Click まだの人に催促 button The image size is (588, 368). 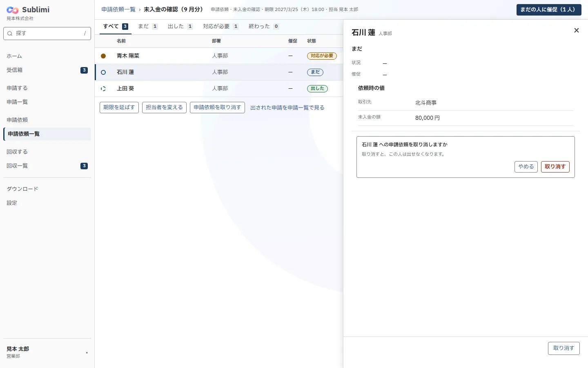pos(549,10)
